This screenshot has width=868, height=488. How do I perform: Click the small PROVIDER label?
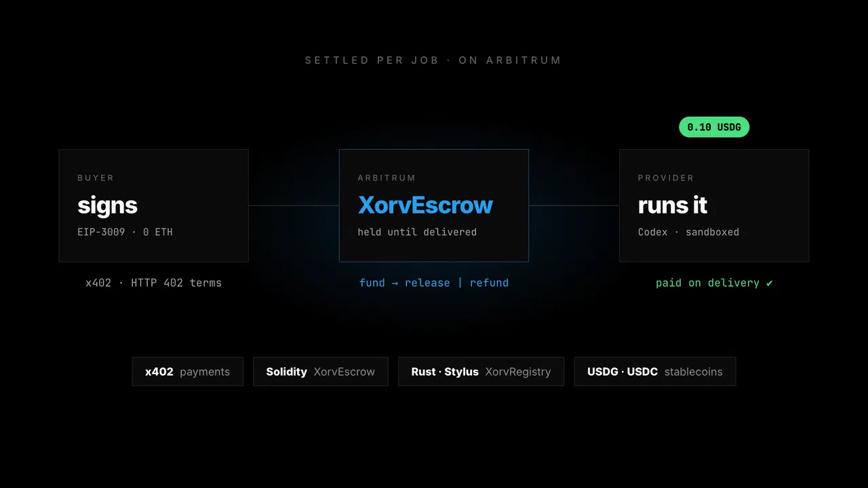pyautogui.click(x=666, y=178)
